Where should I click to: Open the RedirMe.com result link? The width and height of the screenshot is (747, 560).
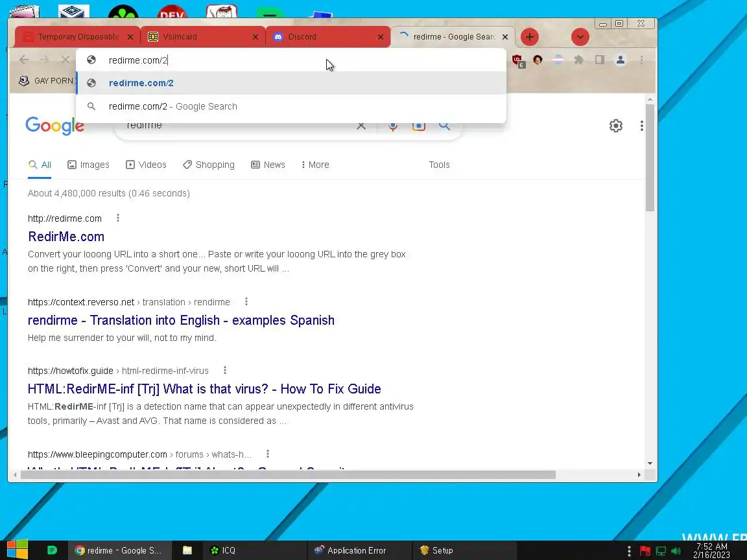pyautogui.click(x=65, y=237)
